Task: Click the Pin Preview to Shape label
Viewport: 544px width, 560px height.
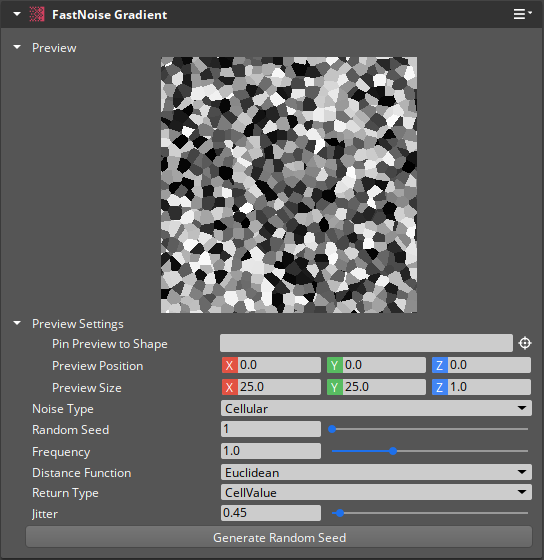Action: click(110, 344)
